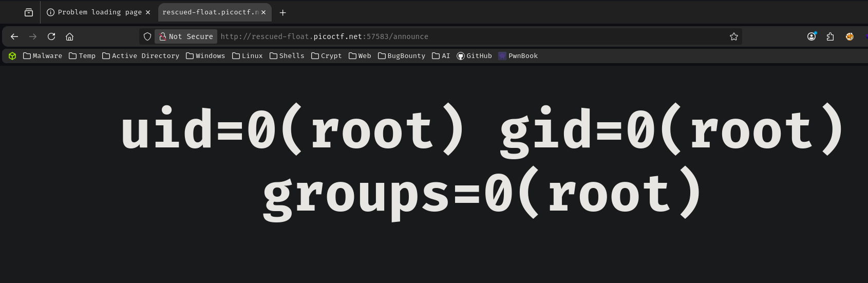The image size is (868, 283).
Task: Go to the browser home page
Action: 70,36
